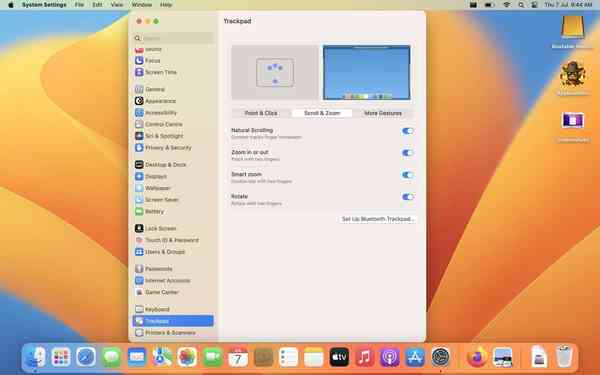Open Spotlight search in menu bar
Viewport: 600px width, 375px height.
pos(521,5)
